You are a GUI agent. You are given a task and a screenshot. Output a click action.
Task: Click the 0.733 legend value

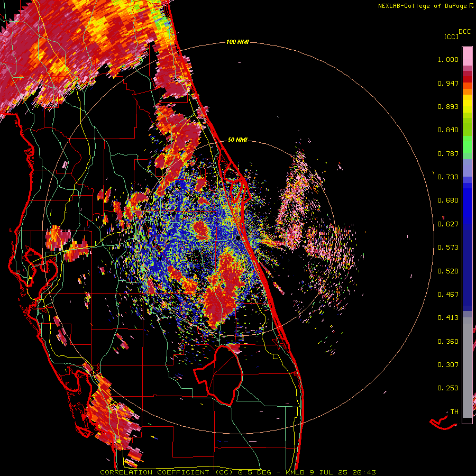pos(448,177)
